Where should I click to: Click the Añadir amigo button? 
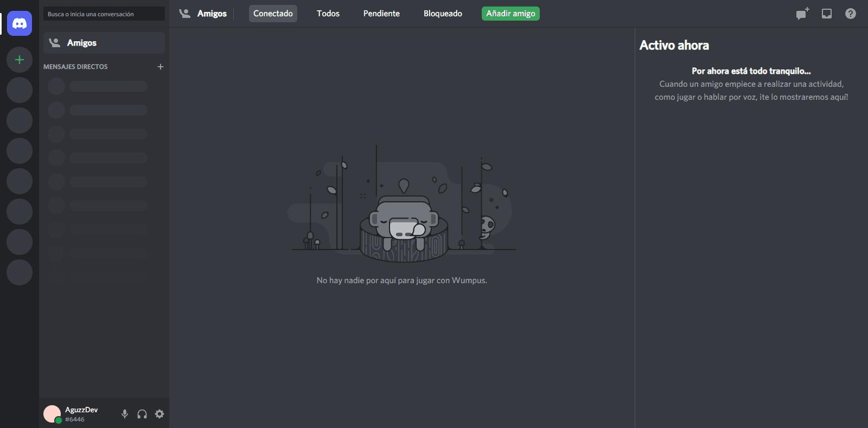click(510, 14)
